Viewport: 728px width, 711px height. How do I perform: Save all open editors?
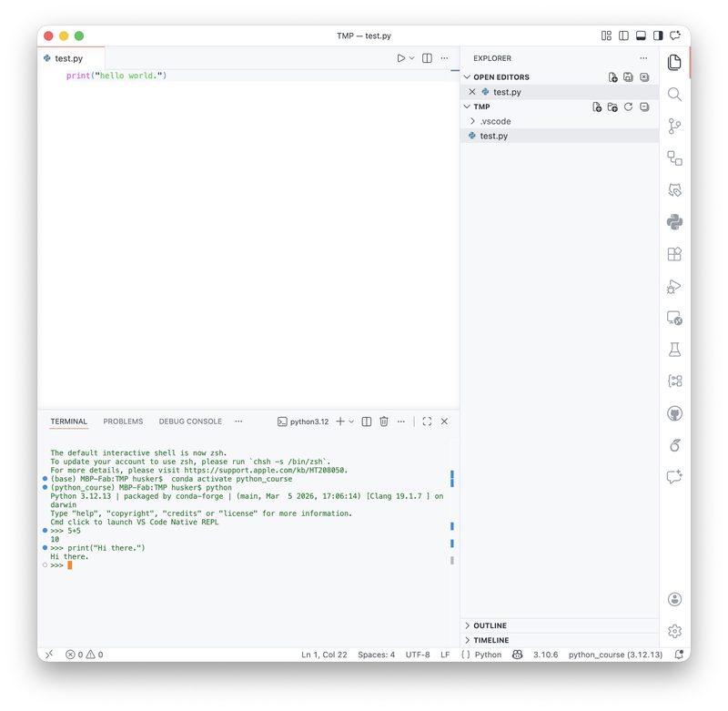click(x=628, y=77)
